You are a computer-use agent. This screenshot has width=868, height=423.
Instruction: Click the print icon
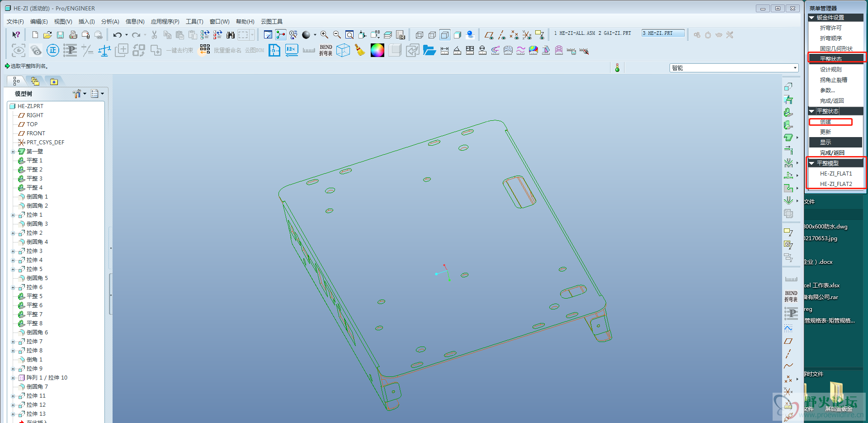[x=73, y=35]
